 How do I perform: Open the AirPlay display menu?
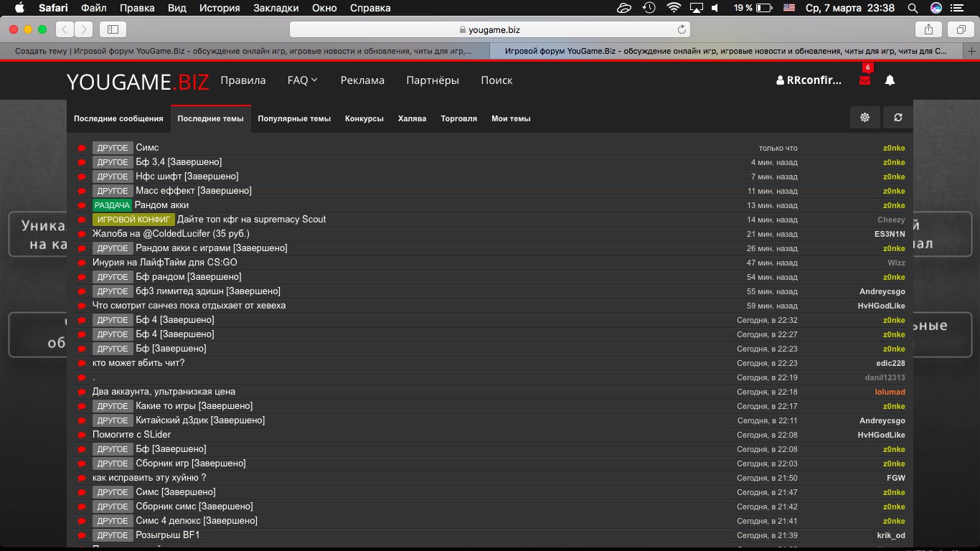pyautogui.click(x=694, y=8)
